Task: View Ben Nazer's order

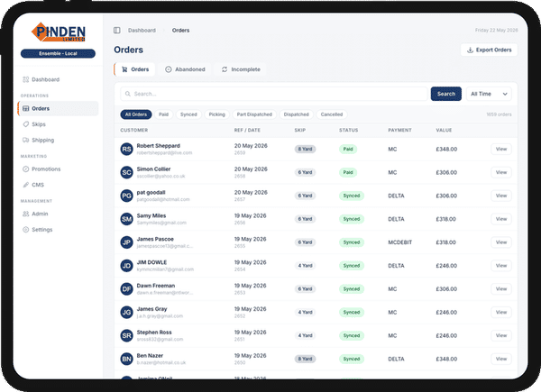Action: (x=501, y=359)
